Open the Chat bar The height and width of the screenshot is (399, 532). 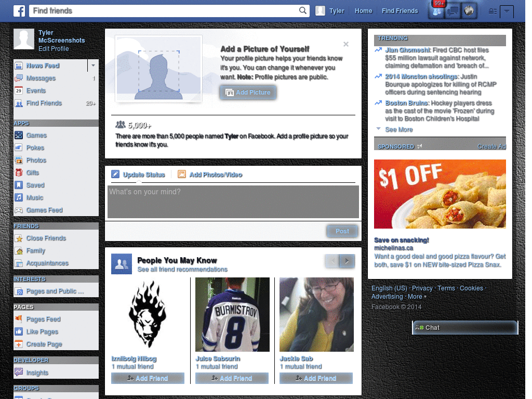(x=465, y=327)
